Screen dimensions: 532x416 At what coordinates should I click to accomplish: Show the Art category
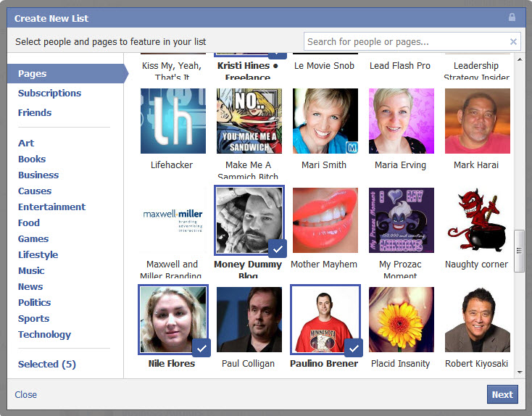click(26, 143)
